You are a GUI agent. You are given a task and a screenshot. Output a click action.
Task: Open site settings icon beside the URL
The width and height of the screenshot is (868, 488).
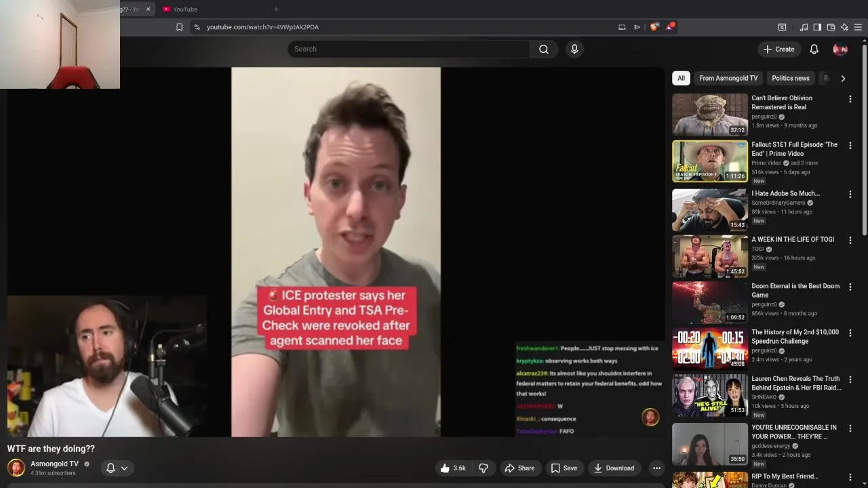pyautogui.click(x=197, y=27)
